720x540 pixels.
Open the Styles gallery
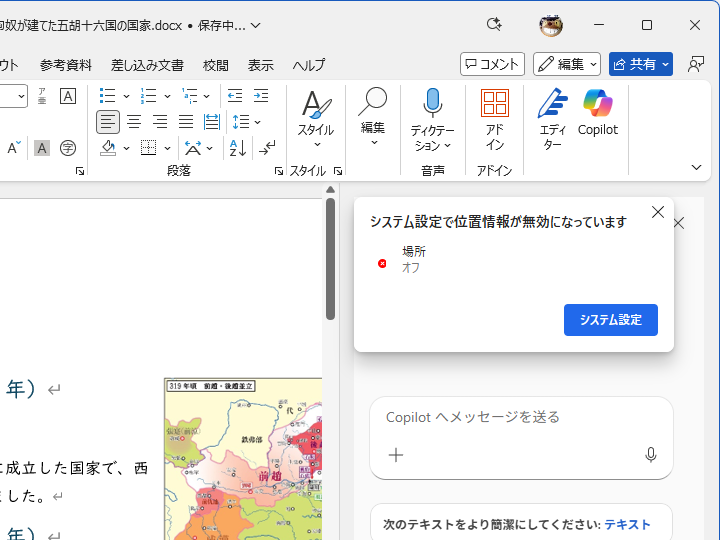pyautogui.click(x=316, y=118)
